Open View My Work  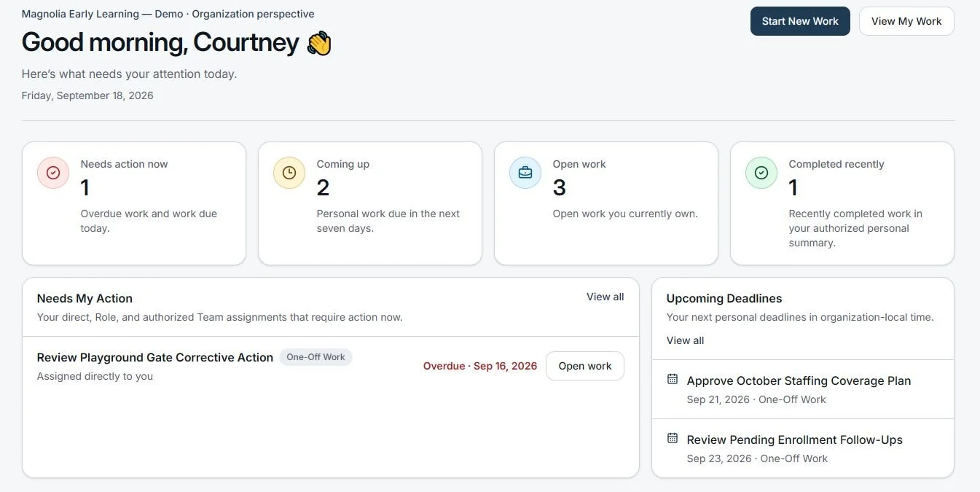[906, 21]
